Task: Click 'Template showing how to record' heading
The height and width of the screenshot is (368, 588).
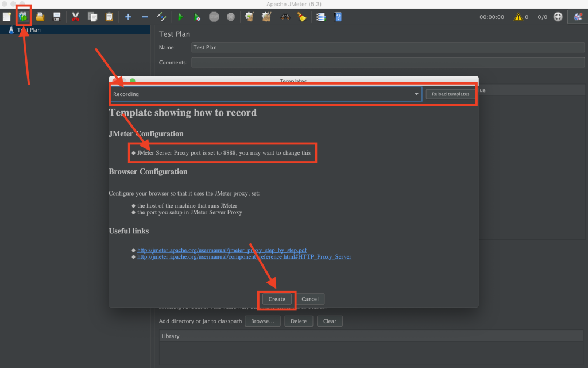Action: coord(183,113)
